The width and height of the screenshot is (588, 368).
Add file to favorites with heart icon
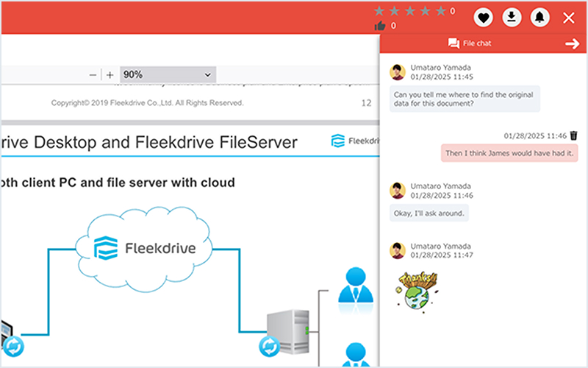coord(483,17)
